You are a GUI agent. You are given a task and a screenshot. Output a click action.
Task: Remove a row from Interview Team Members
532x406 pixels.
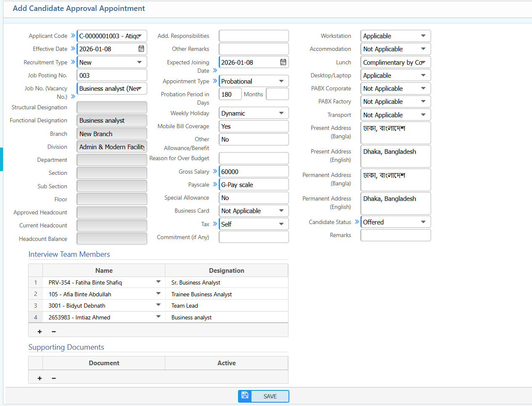coord(54,332)
